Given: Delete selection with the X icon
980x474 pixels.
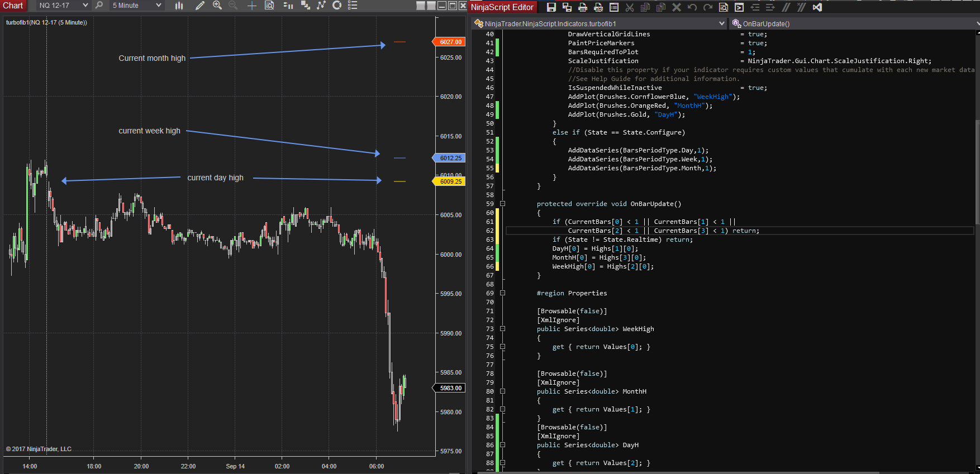Looking at the screenshot, I should pyautogui.click(x=677, y=7).
